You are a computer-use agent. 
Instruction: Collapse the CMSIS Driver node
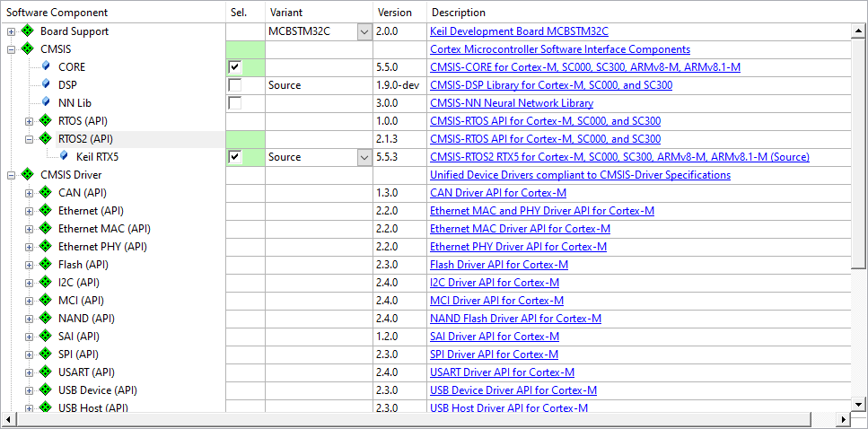pos(11,175)
